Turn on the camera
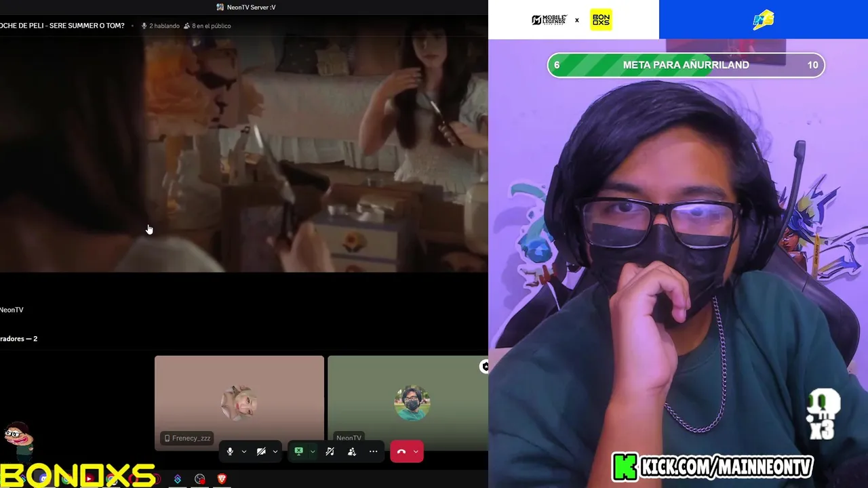 [261, 451]
